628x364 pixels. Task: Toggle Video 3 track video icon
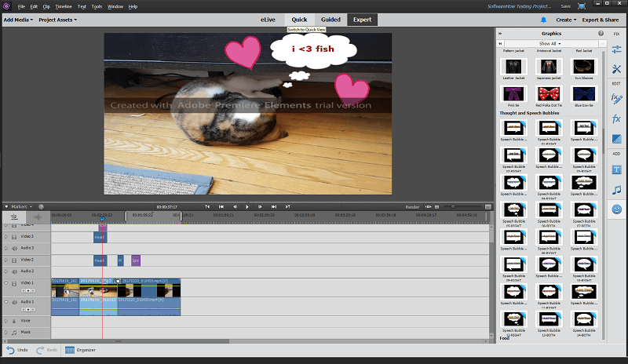(14, 237)
